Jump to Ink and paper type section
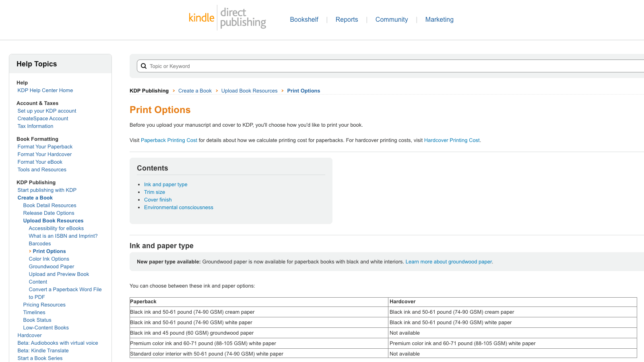This screenshot has height=362, width=644. pyautogui.click(x=166, y=185)
